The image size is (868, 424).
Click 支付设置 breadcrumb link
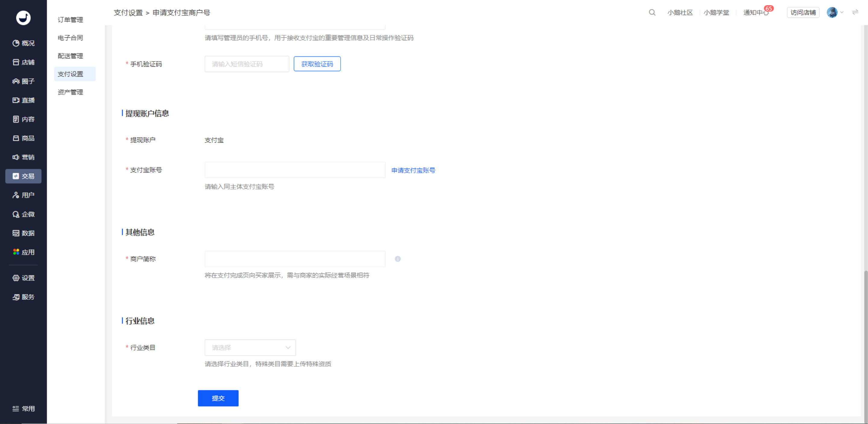pos(128,12)
